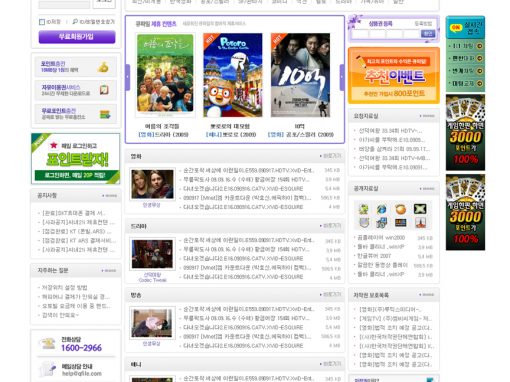
Task: Open fourth Mnet file row in 드라마 list
Action: click(x=247, y=268)
